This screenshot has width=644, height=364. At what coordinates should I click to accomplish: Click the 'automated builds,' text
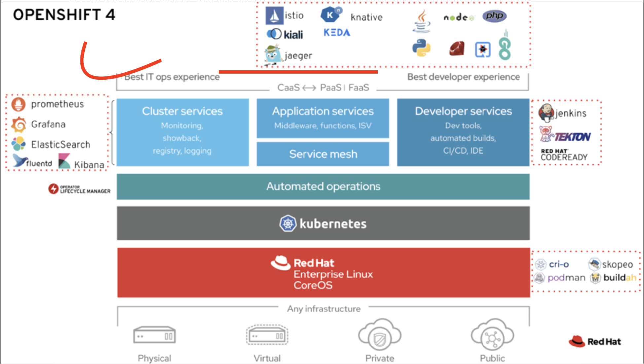[463, 138]
